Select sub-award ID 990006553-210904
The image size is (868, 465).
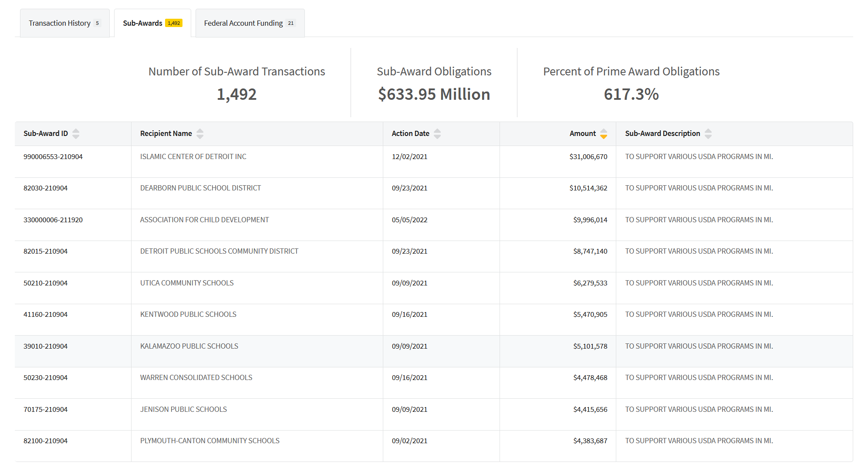coord(53,156)
